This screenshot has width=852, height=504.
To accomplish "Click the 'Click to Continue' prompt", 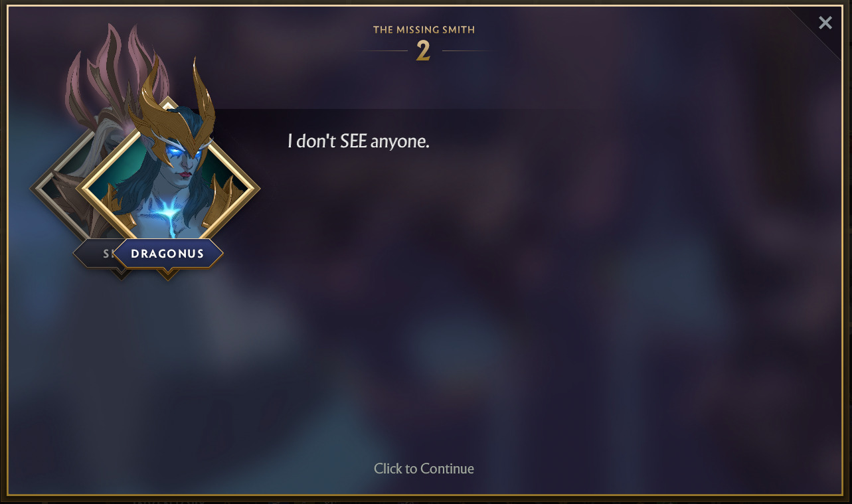I will click(x=424, y=469).
